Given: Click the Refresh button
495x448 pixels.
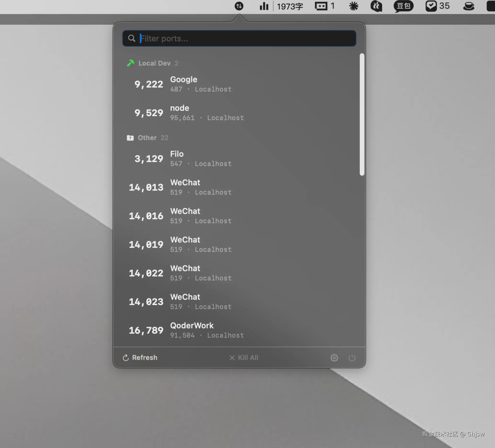Looking at the screenshot, I should pos(140,357).
